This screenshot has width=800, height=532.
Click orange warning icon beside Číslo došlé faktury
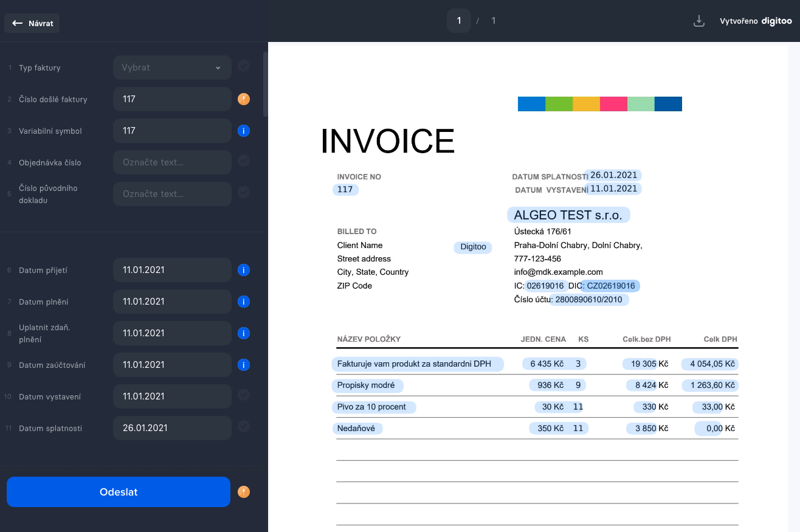pos(244,99)
